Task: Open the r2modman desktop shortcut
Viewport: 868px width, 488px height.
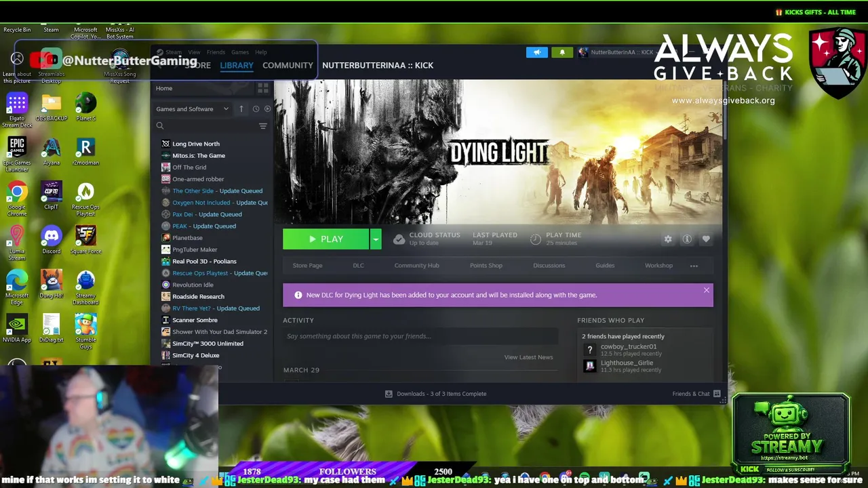Action: click(x=85, y=152)
